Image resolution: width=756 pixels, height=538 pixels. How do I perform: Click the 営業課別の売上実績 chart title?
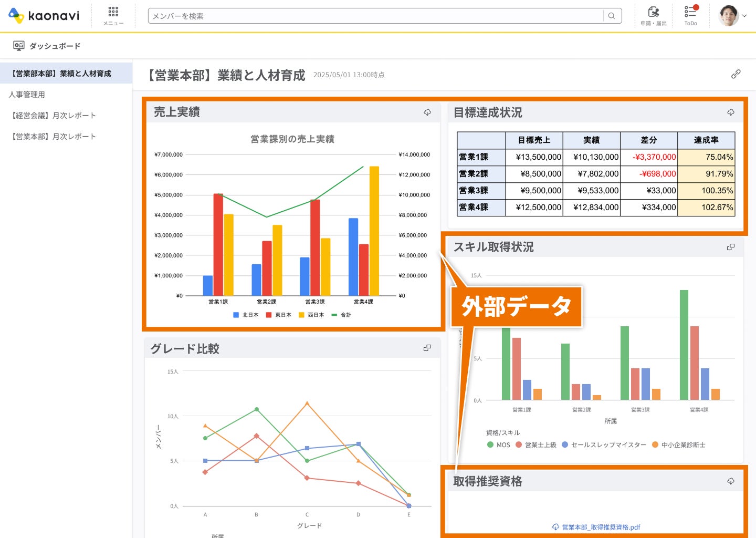tap(292, 139)
